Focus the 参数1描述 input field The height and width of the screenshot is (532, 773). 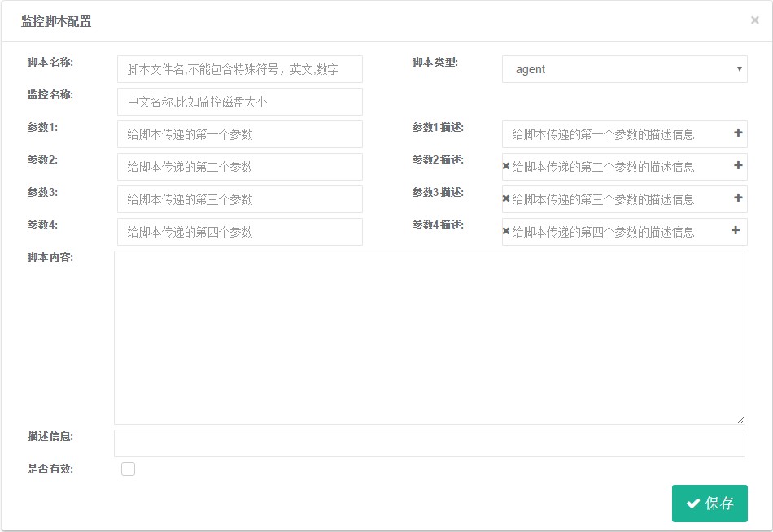coord(625,134)
